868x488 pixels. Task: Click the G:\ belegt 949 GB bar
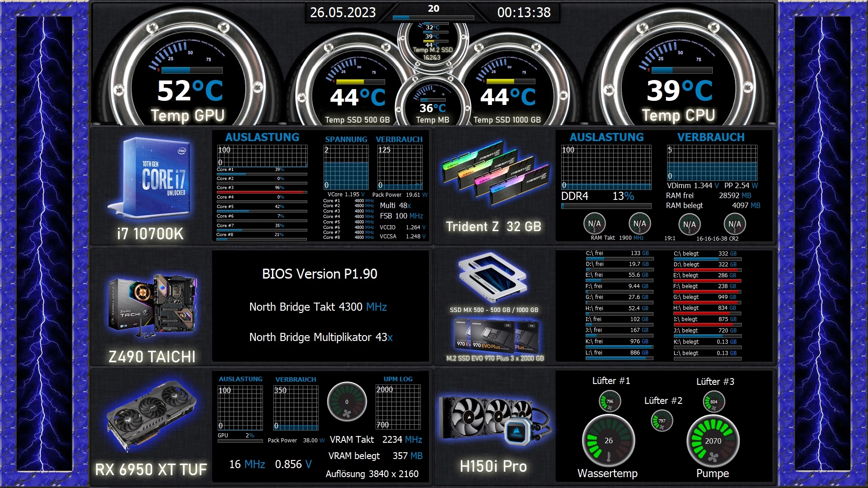(707, 302)
